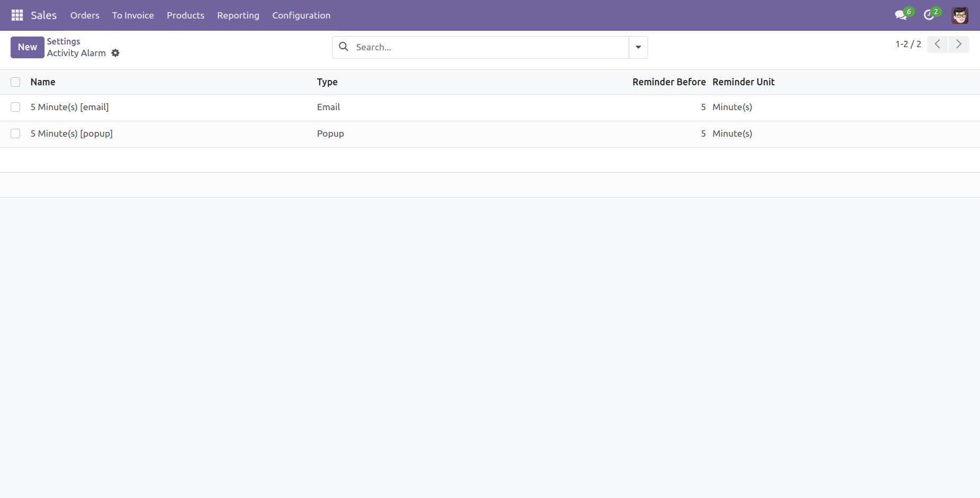The width and height of the screenshot is (980, 498).
Task: Sort by the Type column header
Action: click(x=327, y=82)
